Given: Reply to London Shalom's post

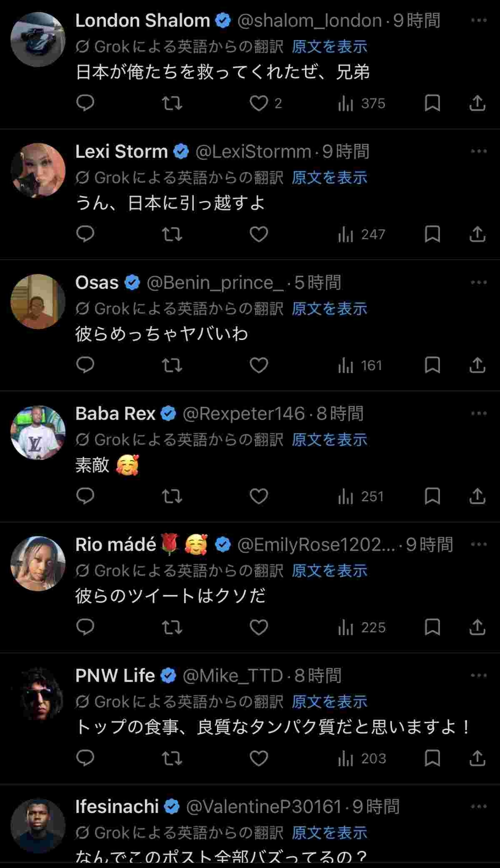Looking at the screenshot, I should click(x=85, y=103).
